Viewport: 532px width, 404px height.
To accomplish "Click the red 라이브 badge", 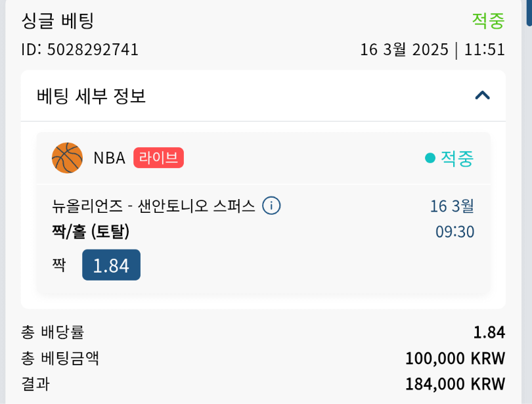I will click(x=158, y=158).
